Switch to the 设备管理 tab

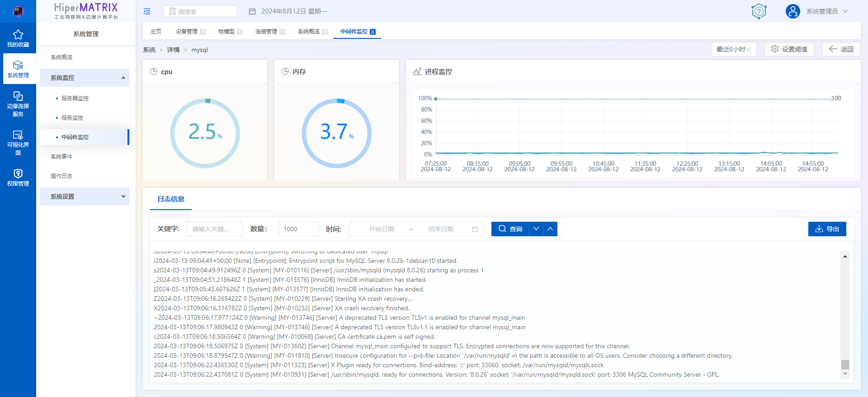(187, 32)
